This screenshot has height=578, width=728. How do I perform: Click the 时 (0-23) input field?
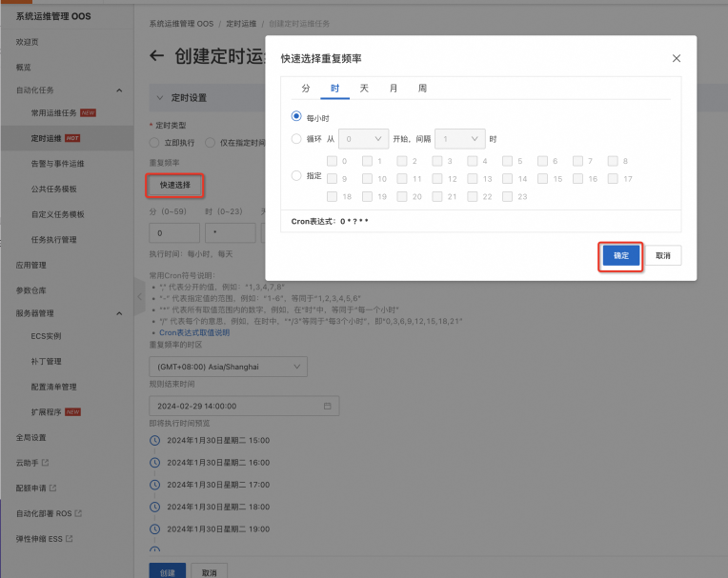click(231, 233)
